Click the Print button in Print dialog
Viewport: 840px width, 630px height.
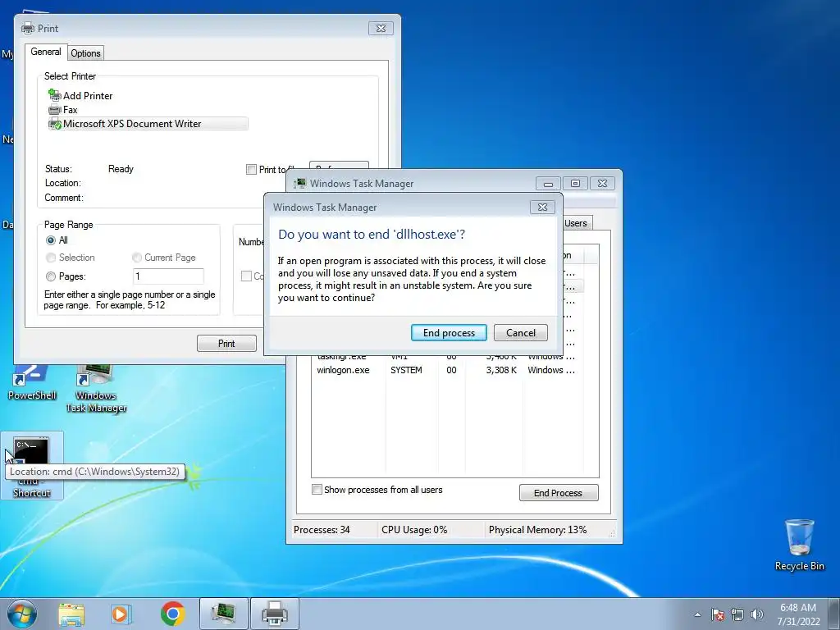point(226,344)
